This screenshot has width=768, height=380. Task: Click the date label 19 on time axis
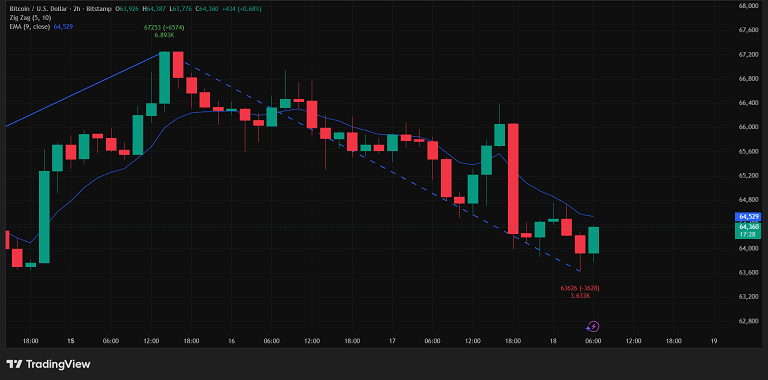(x=714, y=341)
